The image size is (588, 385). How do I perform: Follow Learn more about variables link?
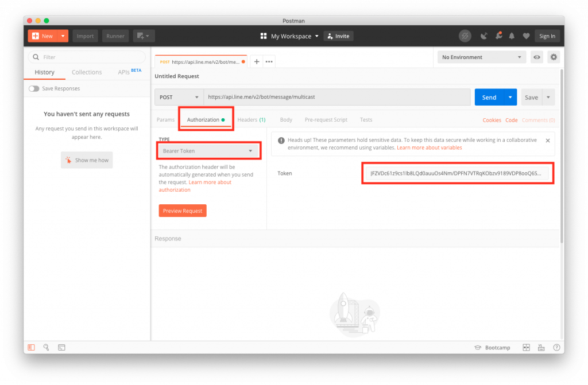tap(430, 147)
